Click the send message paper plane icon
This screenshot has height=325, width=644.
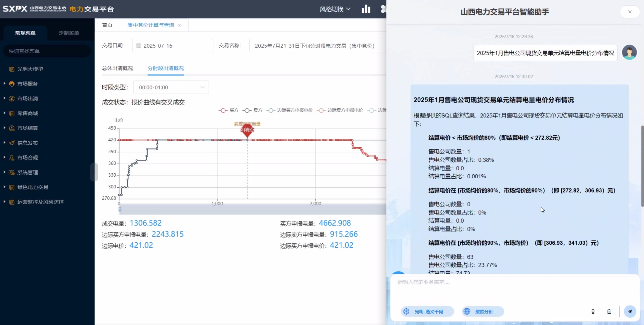[x=630, y=311]
